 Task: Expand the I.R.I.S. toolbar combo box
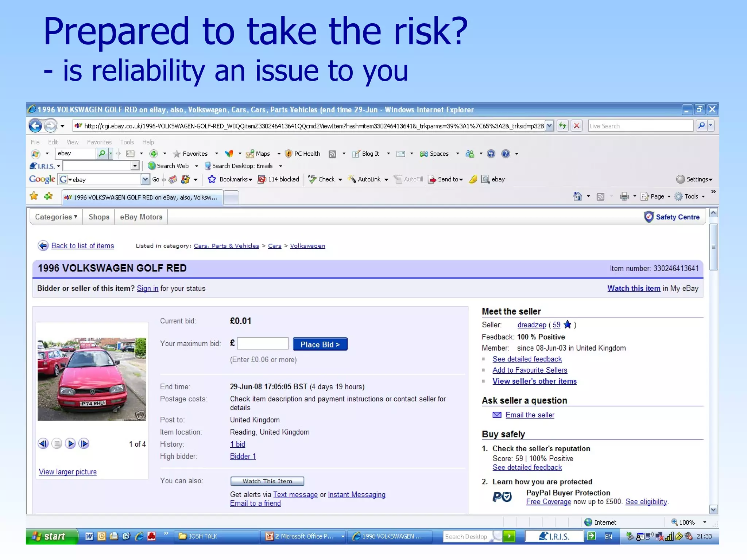point(135,166)
